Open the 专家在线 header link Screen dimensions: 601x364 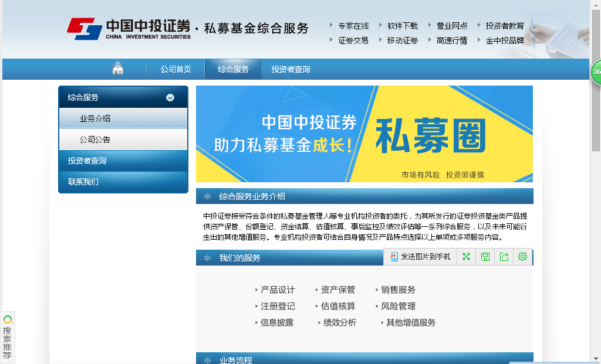353,26
